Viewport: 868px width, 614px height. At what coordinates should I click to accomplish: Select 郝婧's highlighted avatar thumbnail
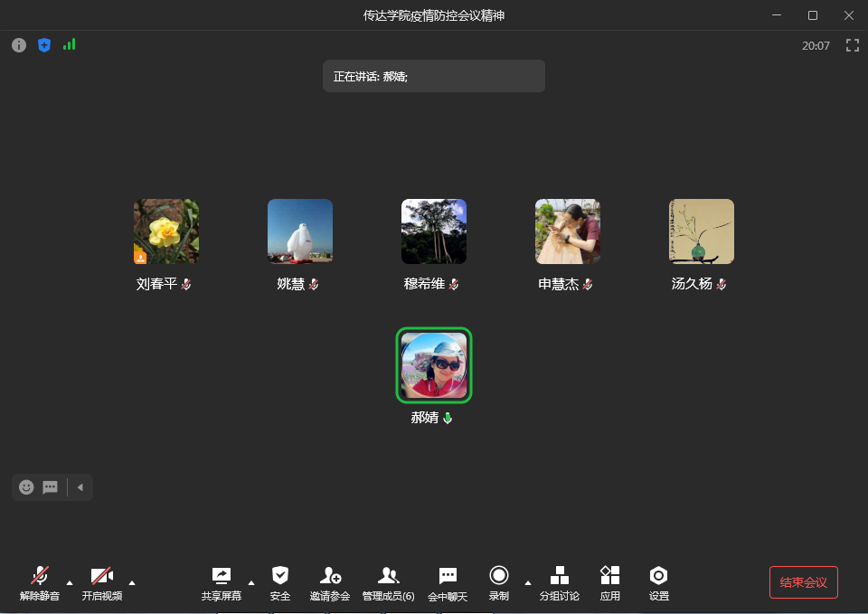click(434, 365)
